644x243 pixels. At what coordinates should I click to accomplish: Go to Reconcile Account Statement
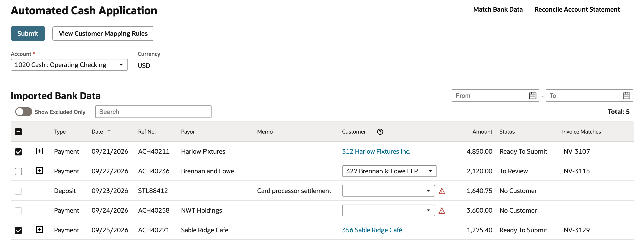tap(577, 9)
